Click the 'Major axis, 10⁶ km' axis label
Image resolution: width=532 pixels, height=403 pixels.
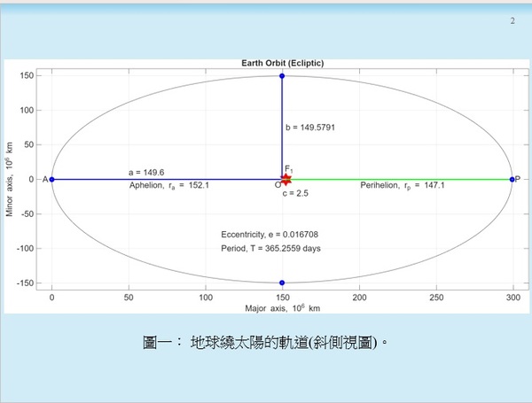click(x=282, y=309)
